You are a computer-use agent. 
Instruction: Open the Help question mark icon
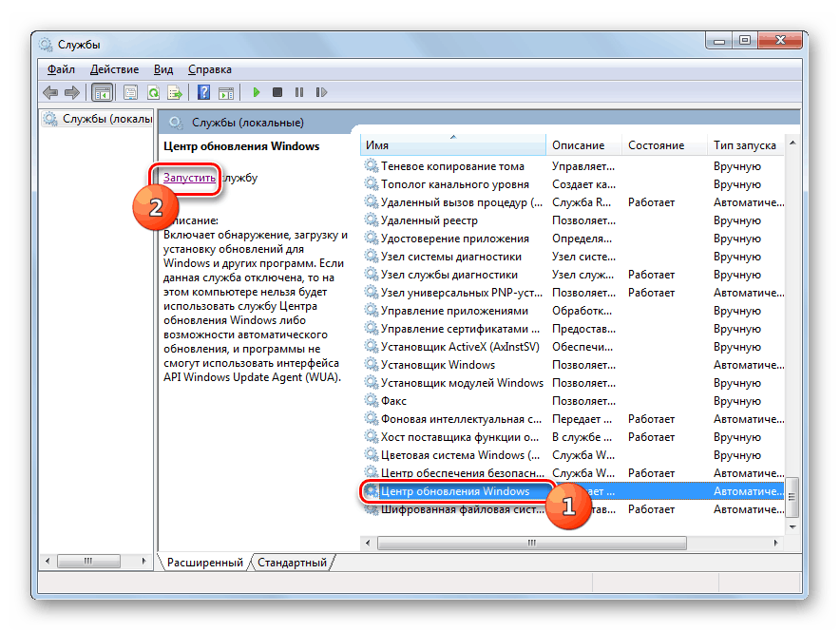pyautogui.click(x=203, y=92)
